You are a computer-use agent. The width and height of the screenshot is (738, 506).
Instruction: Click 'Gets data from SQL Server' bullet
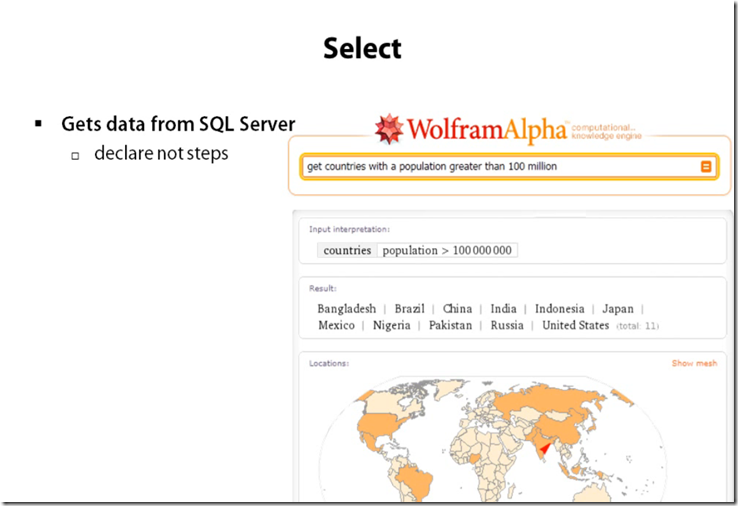(178, 124)
